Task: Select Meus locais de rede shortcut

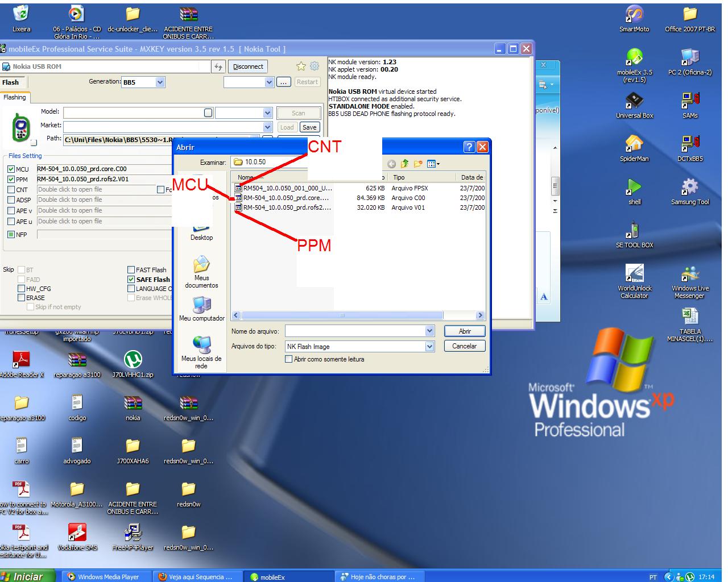Action: coord(201,352)
